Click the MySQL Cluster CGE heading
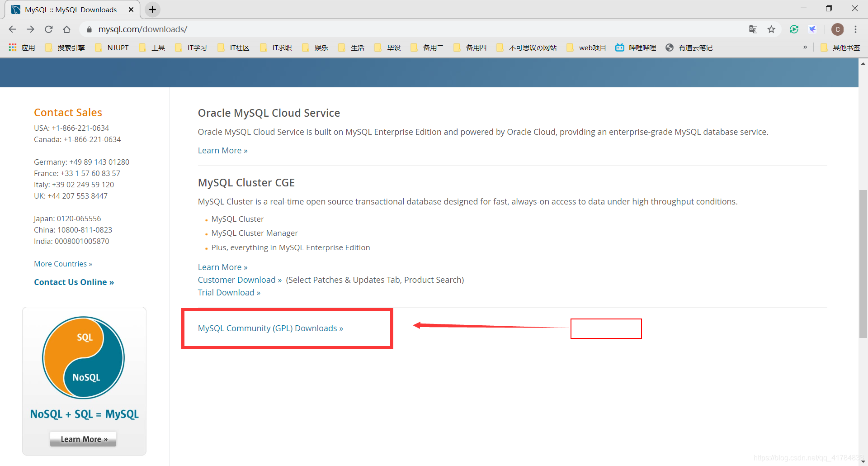The image size is (868, 466). [x=246, y=183]
